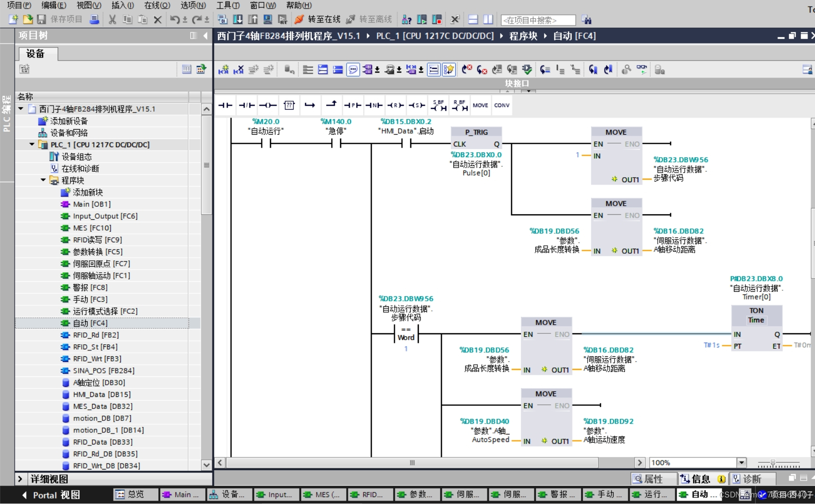Split editor space vertically
This screenshot has width=815, height=504.
[488, 20]
